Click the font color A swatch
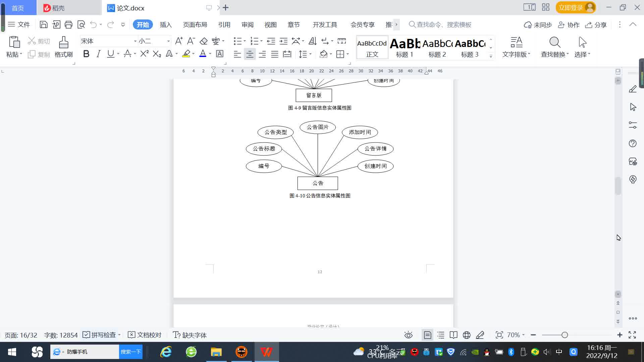644x362 pixels. pyautogui.click(x=203, y=54)
